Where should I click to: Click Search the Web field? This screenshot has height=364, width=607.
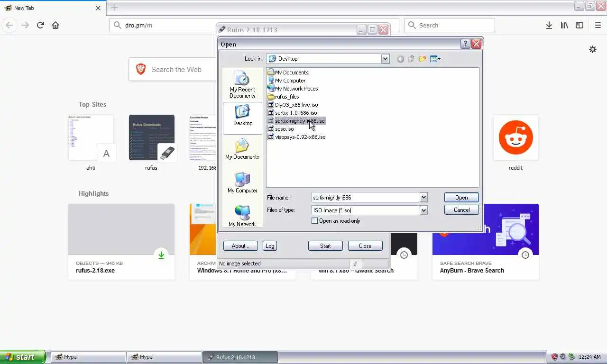[173, 69]
